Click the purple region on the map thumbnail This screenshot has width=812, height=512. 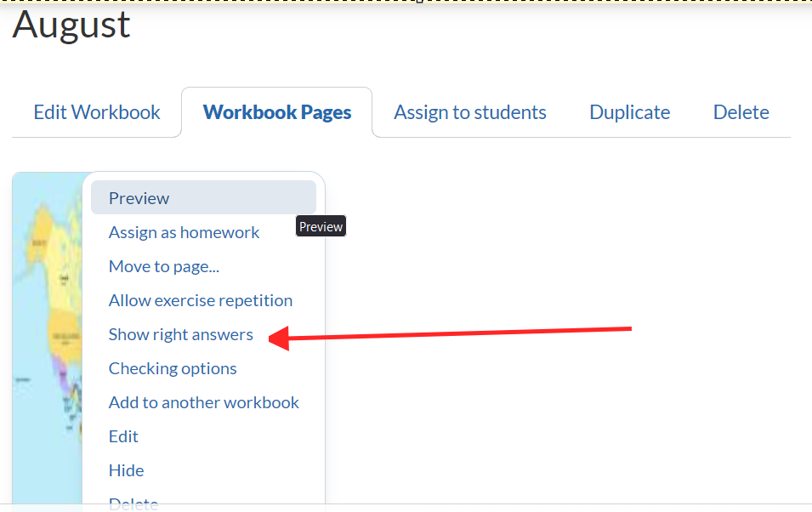coord(60,368)
